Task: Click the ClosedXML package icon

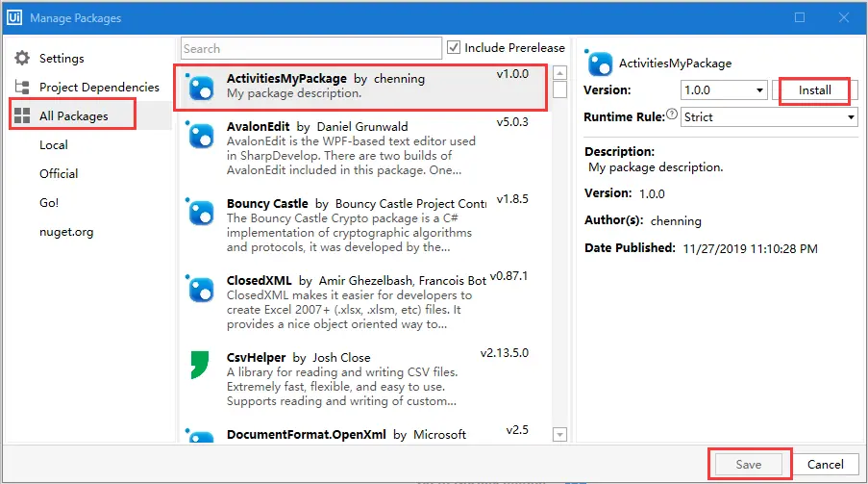Action: point(200,289)
